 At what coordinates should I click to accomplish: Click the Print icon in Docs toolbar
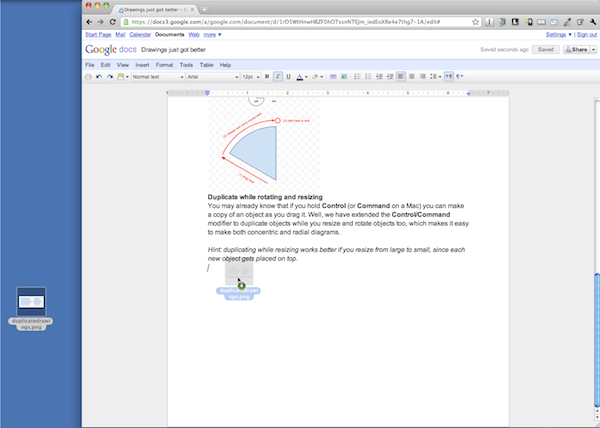click(89, 76)
